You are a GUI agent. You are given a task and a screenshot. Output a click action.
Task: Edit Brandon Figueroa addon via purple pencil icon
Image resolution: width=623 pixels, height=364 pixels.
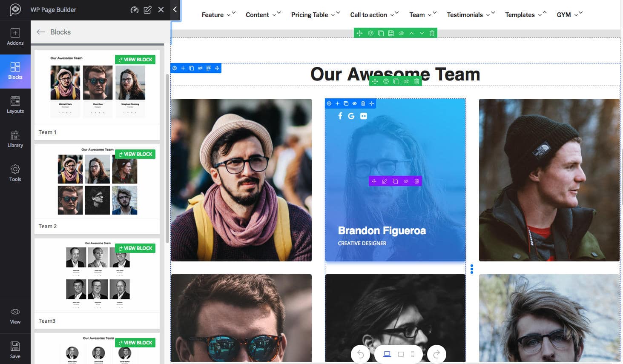pyautogui.click(x=385, y=181)
